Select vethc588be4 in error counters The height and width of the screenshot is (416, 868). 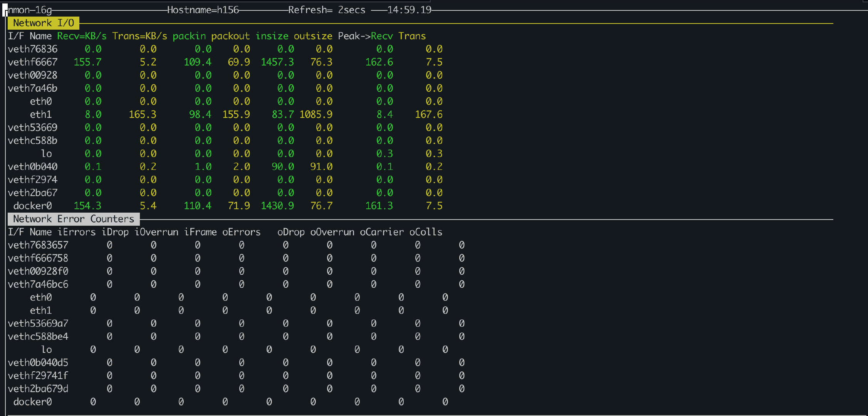point(38,337)
